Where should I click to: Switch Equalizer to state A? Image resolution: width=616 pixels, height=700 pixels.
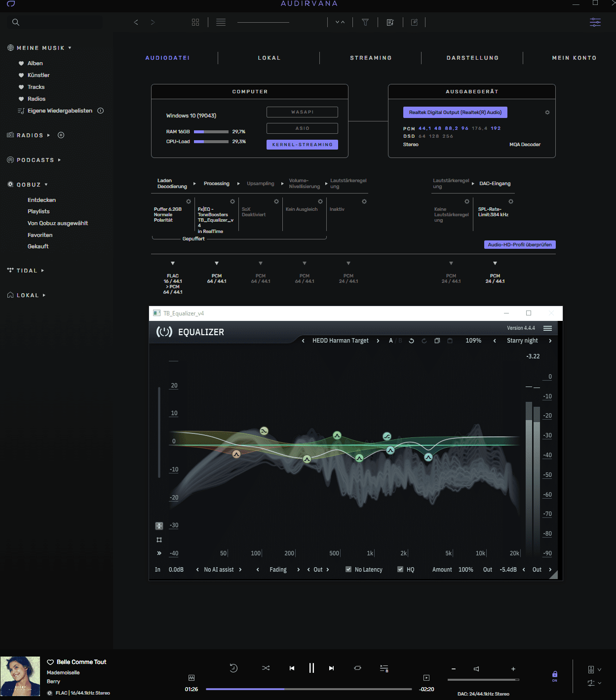point(391,341)
